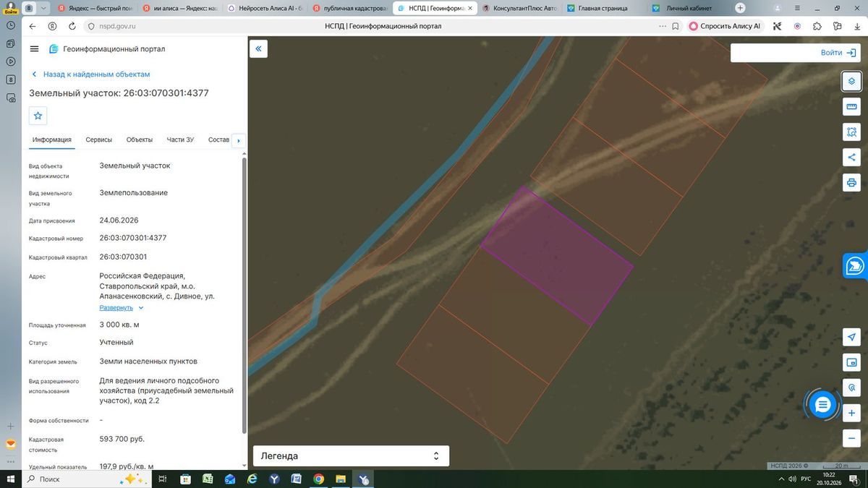Add land plot to favorites star
Viewport: 868px width, 488px height.
click(38, 116)
